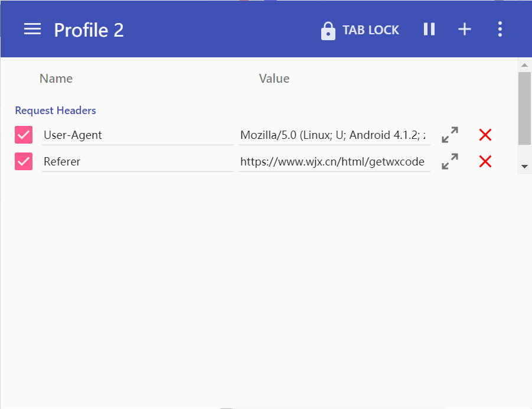The image size is (532, 409).
Task: Delete the User-Agent header row
Action: click(485, 135)
